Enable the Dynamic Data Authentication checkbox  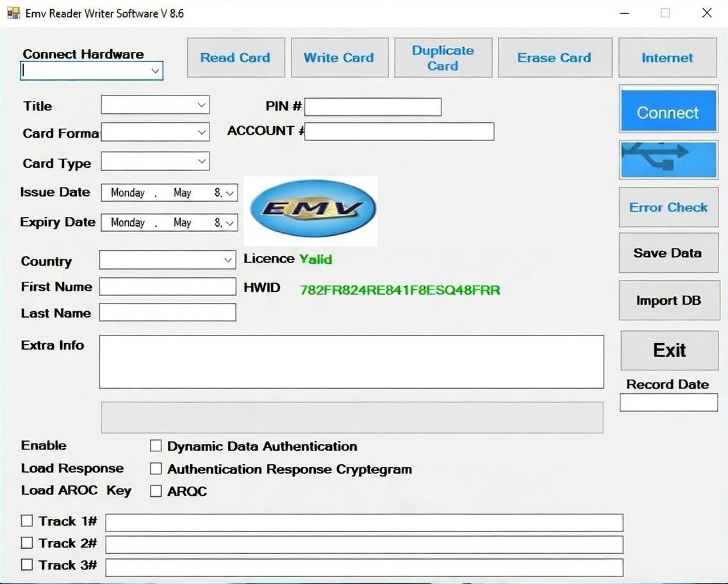(x=156, y=446)
